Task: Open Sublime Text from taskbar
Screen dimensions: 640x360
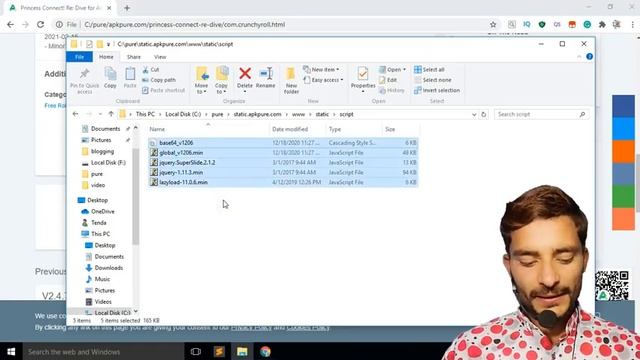Action: point(219,351)
